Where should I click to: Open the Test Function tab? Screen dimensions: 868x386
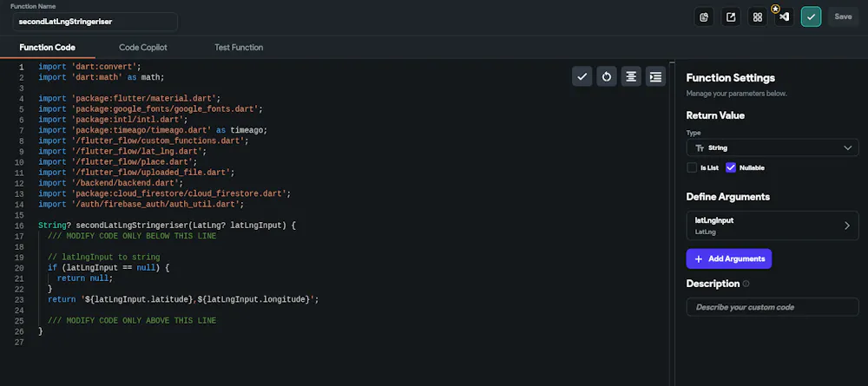[239, 48]
